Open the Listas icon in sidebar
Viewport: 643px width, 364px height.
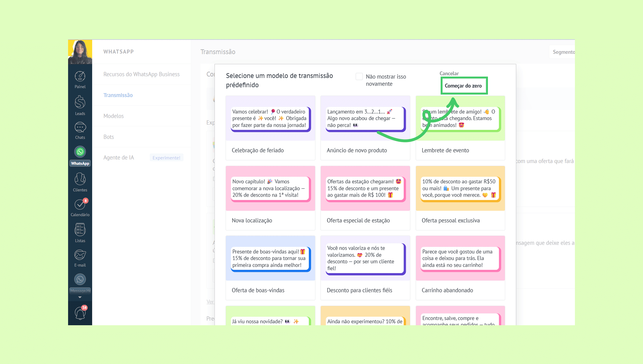(x=80, y=230)
